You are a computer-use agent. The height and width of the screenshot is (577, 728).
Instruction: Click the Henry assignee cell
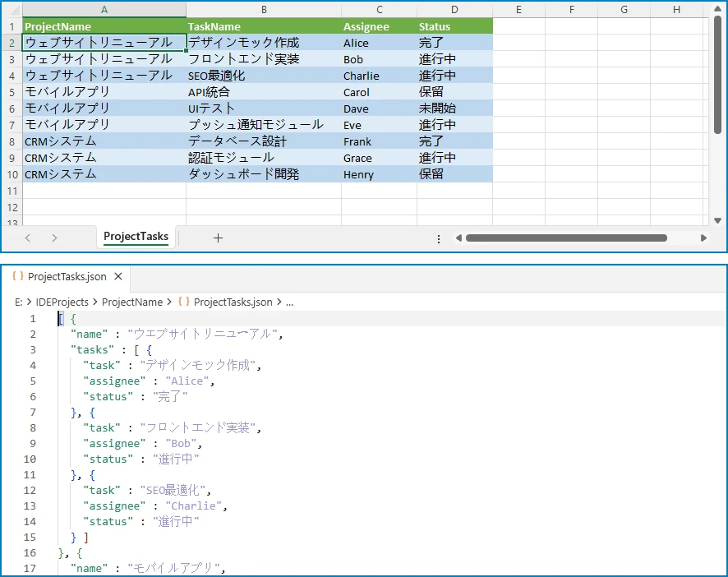pyautogui.click(x=380, y=175)
